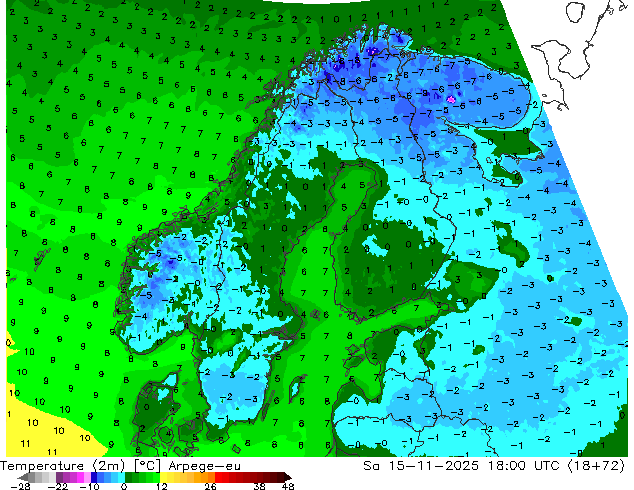This screenshot has height=490, width=634.
Task: Click the "-28" legend value
Action: pyautogui.click(x=20, y=486)
